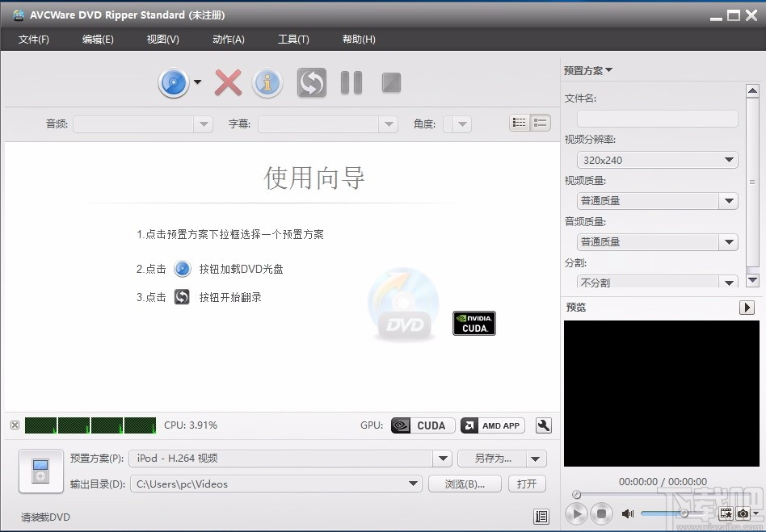Open the 视频分辨率 resolution dropdown
Screen dimensions: 766x532
pyautogui.click(x=729, y=159)
